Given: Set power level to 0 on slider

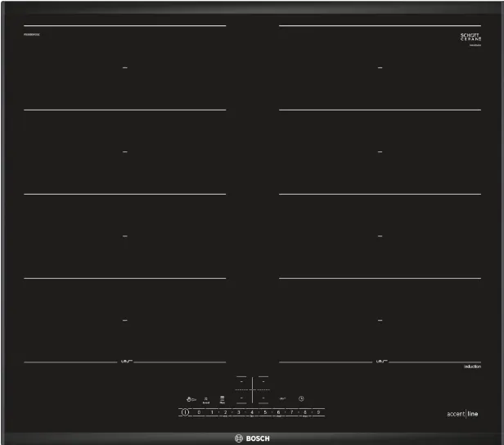Looking at the screenshot, I should 199,413.
